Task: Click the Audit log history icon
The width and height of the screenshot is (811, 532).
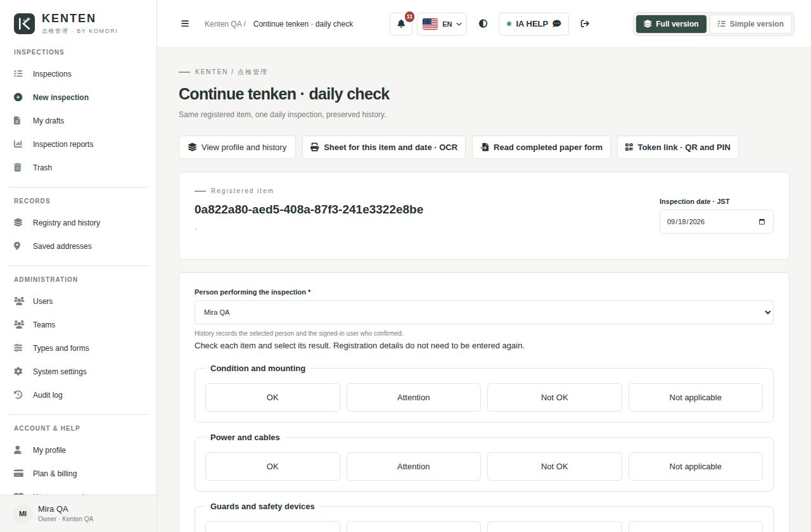Action: coord(18,395)
